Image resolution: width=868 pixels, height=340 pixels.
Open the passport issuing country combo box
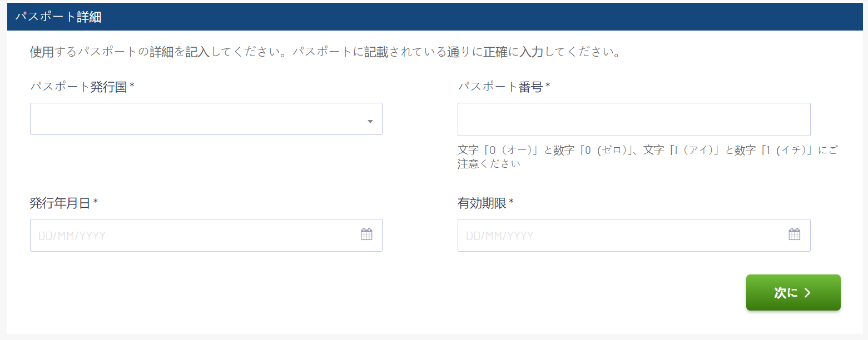[206, 119]
